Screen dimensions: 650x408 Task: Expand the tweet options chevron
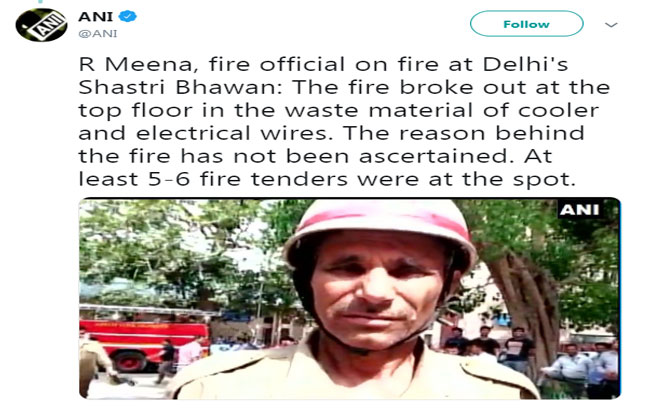click(x=611, y=25)
